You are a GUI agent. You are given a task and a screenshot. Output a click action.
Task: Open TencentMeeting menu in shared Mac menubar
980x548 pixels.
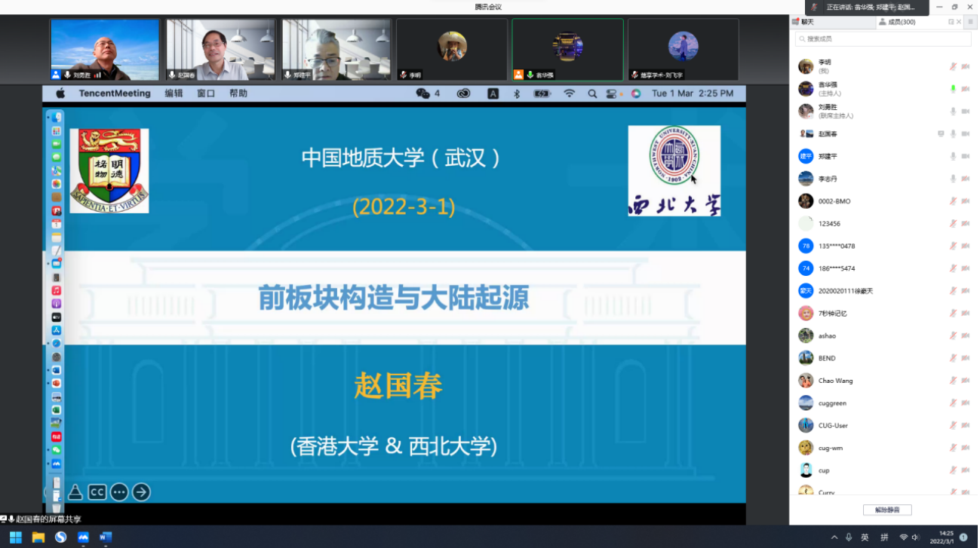pos(115,93)
